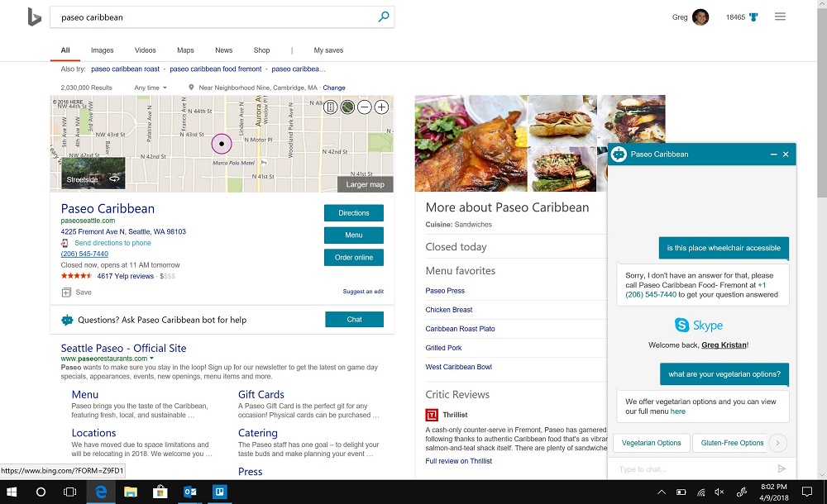Show more suggested chat replies

tap(777, 443)
